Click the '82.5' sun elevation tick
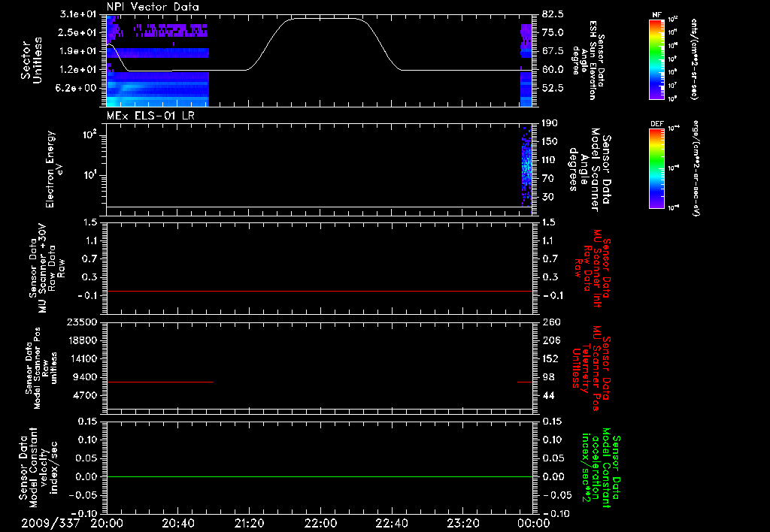The width and height of the screenshot is (770, 532). coord(553,14)
